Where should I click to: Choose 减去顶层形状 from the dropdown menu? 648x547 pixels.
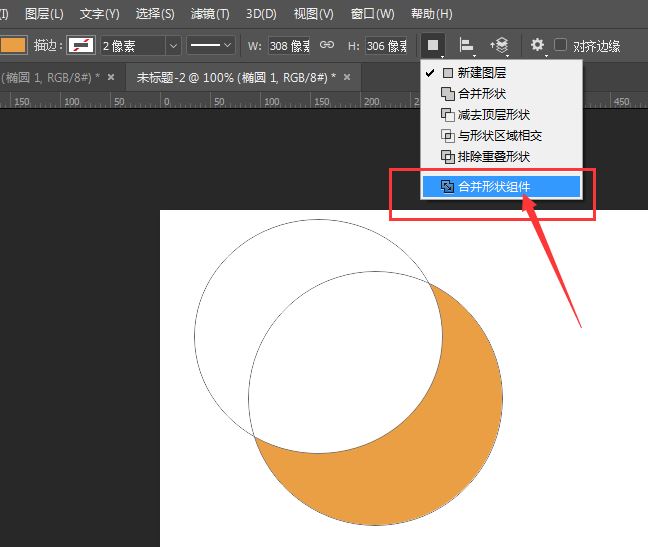tap(501, 115)
